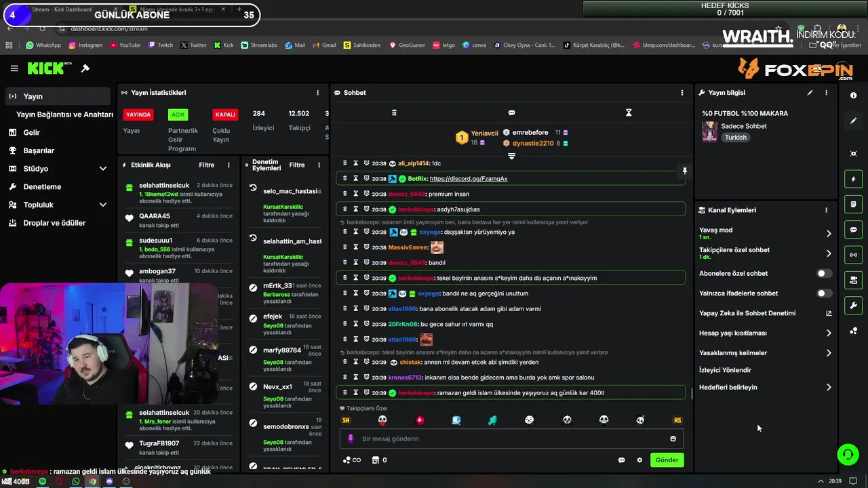
Task: Click the chat bubble icon left of the gear
Action: (x=621, y=460)
